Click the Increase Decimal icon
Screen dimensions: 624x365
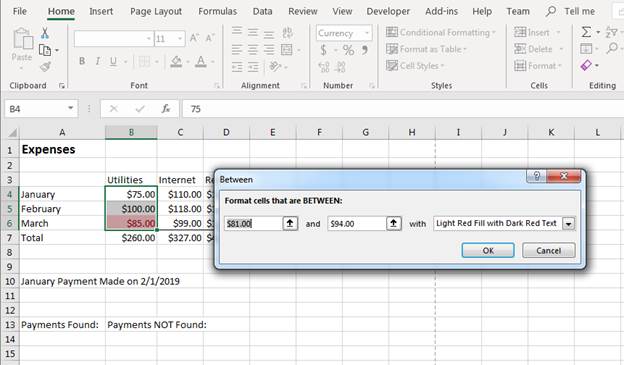(x=324, y=67)
